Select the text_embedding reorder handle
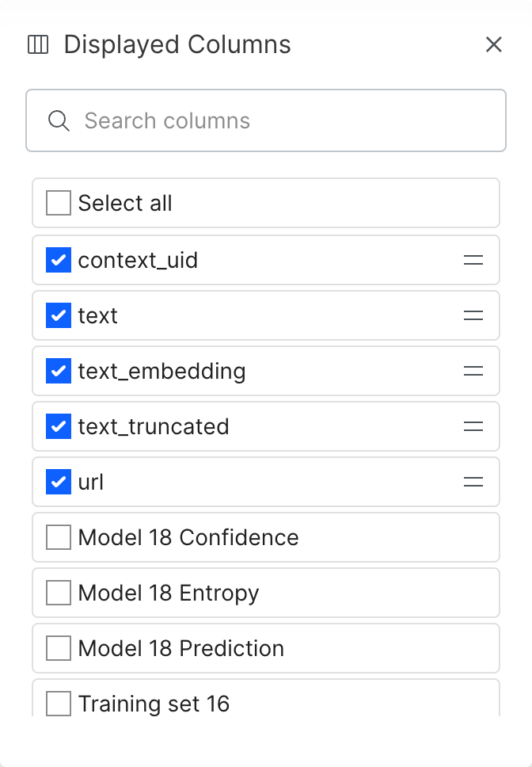 473,371
